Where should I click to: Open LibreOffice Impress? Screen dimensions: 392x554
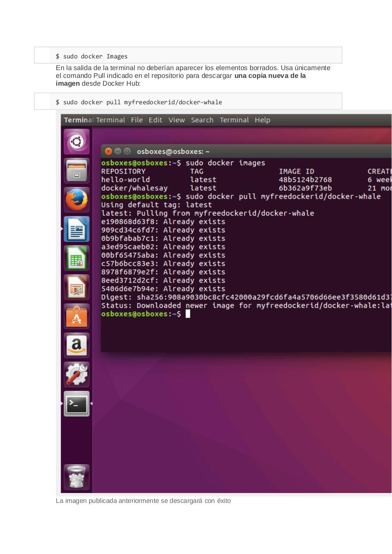76,287
